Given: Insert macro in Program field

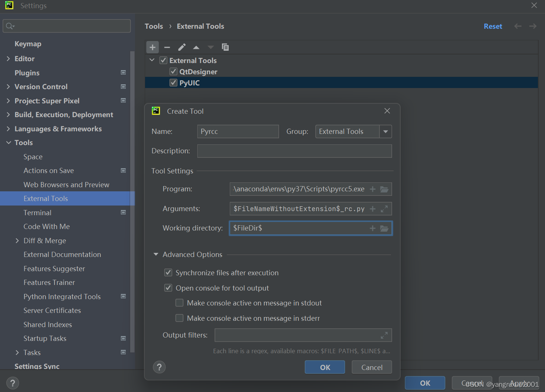Looking at the screenshot, I should click(x=372, y=189).
